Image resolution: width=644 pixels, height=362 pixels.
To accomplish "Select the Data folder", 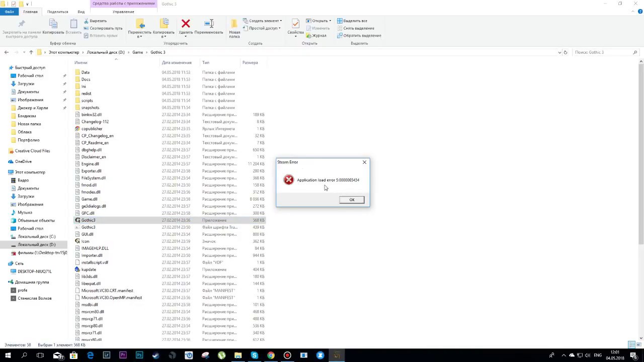I will tap(86, 72).
